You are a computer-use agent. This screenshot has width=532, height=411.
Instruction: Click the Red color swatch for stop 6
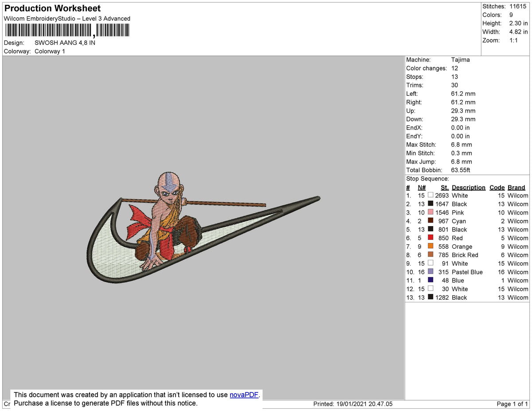tap(430, 238)
